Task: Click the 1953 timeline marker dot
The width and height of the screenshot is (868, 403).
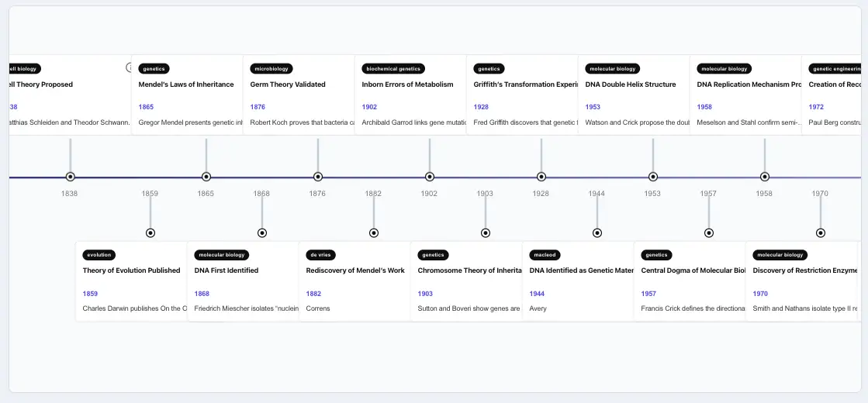Action: point(652,177)
